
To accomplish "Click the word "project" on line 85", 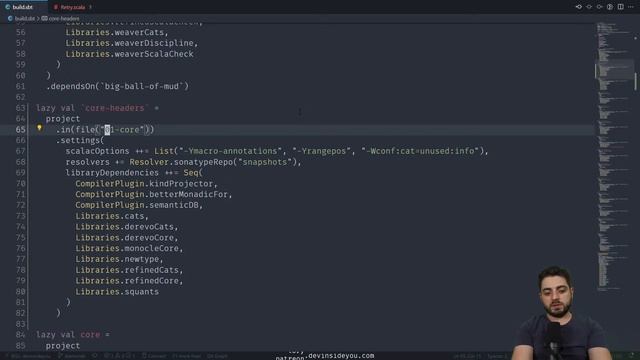I will click(63, 345).
